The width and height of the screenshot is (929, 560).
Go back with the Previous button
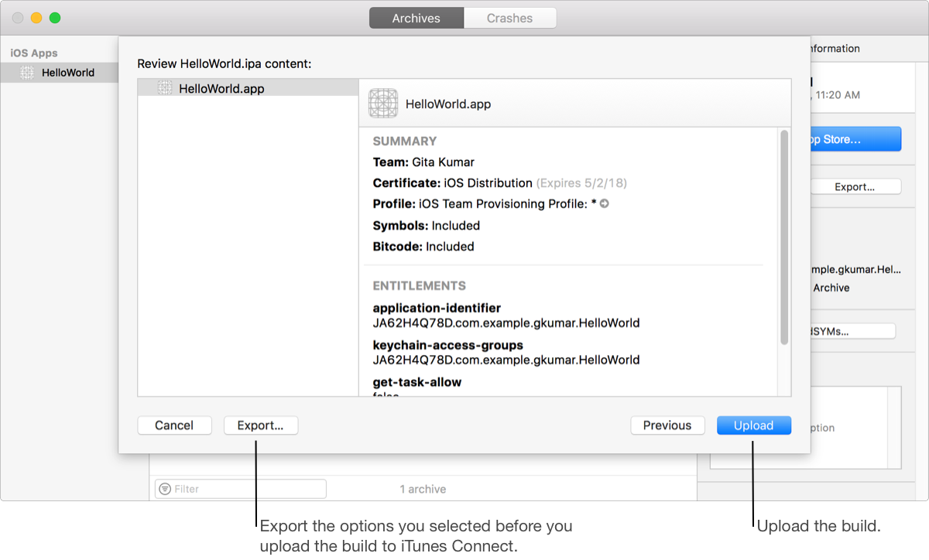point(667,425)
